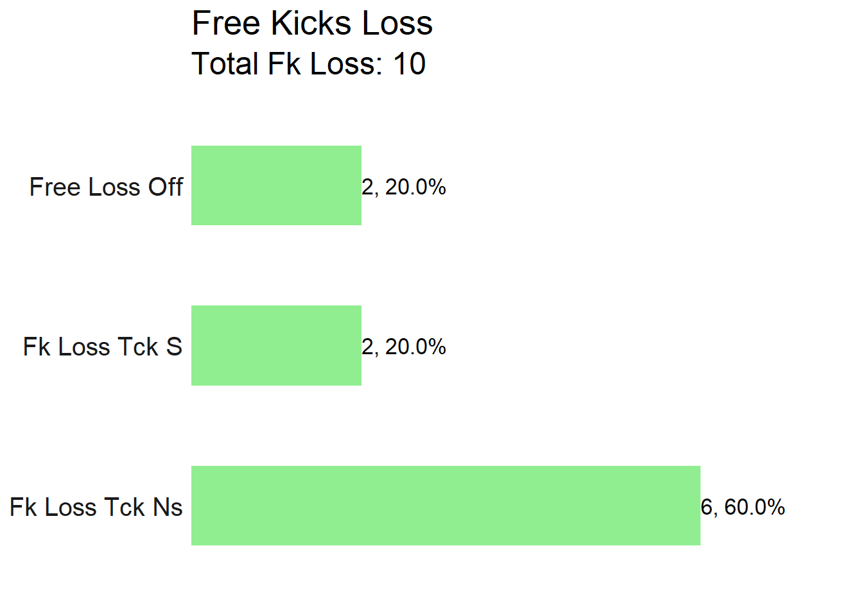Viewport: 863px width, 616px height.
Task: Select the Fk Loss Tck S axis label
Action: coord(103,346)
